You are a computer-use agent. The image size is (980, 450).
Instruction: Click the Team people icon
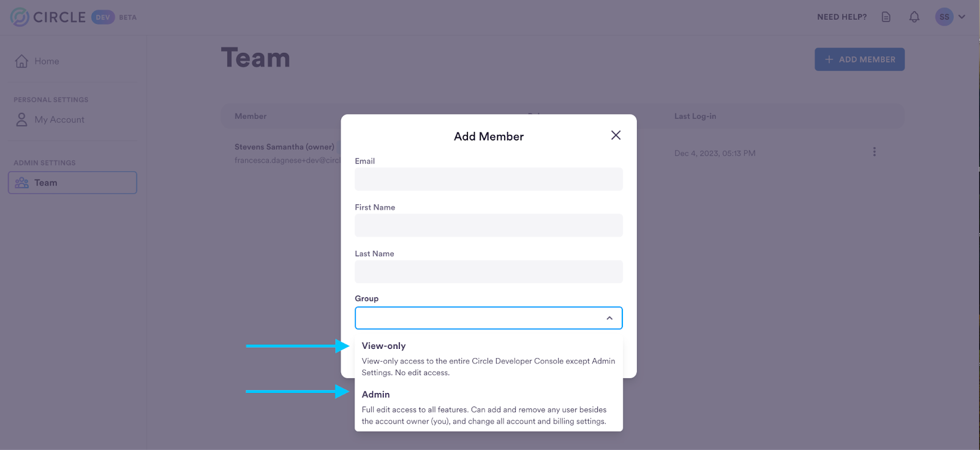[22, 183]
